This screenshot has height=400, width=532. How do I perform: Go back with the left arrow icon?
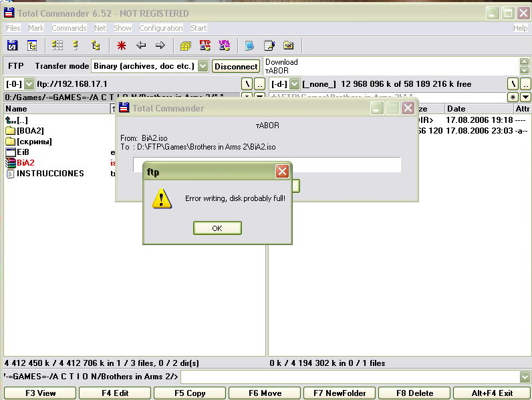141,45
